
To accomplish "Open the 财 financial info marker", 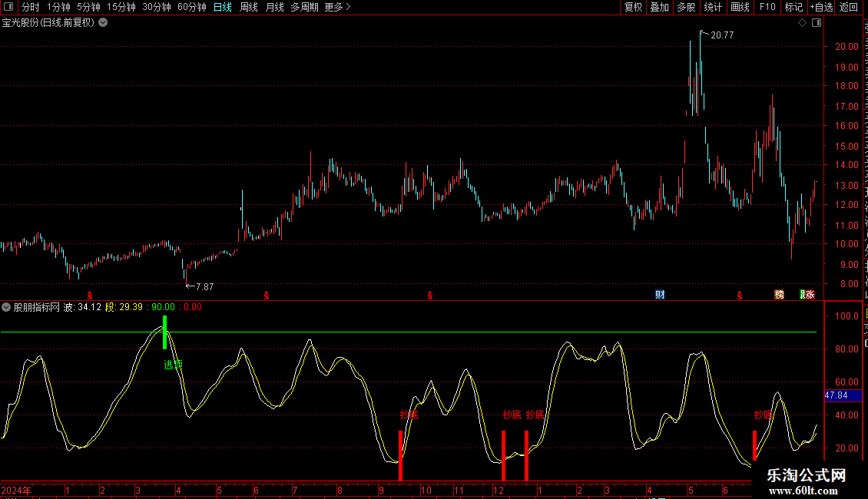I will [x=660, y=295].
